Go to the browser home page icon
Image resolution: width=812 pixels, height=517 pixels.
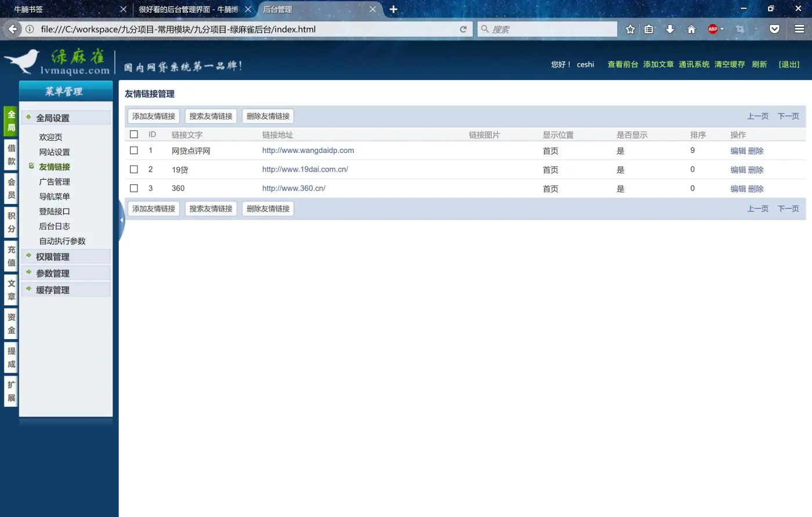[691, 29]
